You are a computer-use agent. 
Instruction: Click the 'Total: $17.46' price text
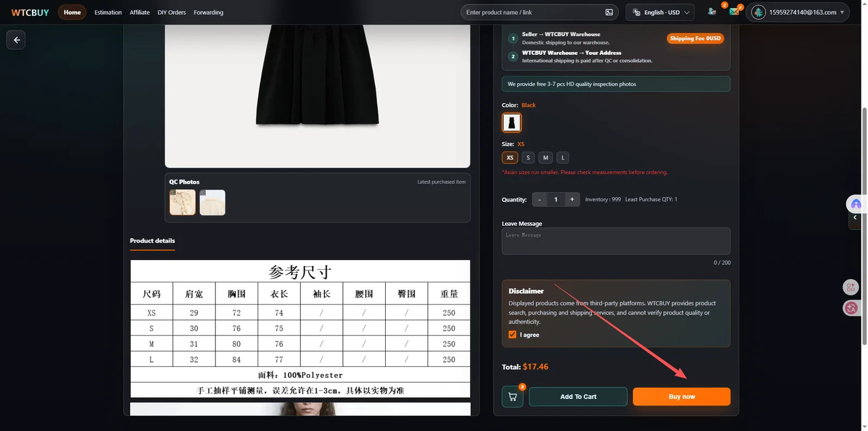coord(525,367)
